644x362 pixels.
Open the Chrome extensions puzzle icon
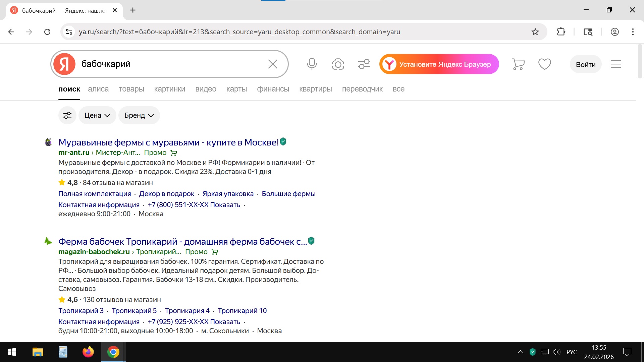click(561, 32)
